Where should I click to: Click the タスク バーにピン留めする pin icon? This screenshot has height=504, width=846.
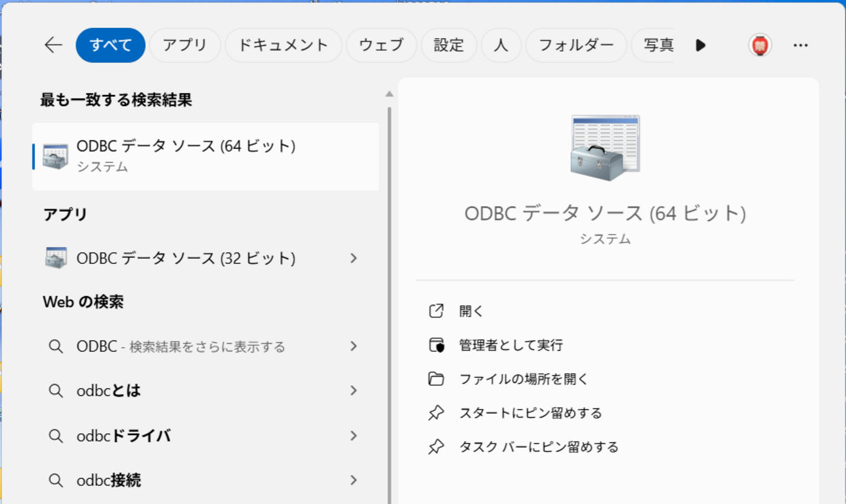coord(437,447)
